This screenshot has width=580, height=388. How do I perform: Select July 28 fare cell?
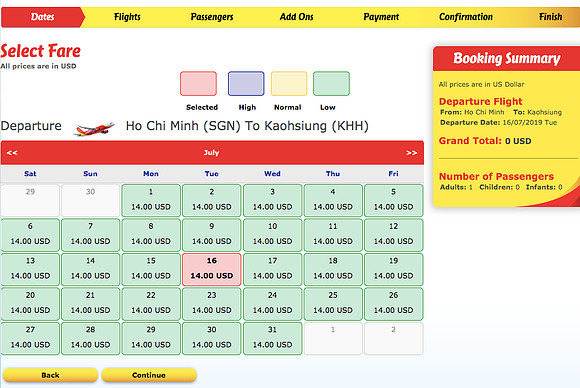point(91,338)
